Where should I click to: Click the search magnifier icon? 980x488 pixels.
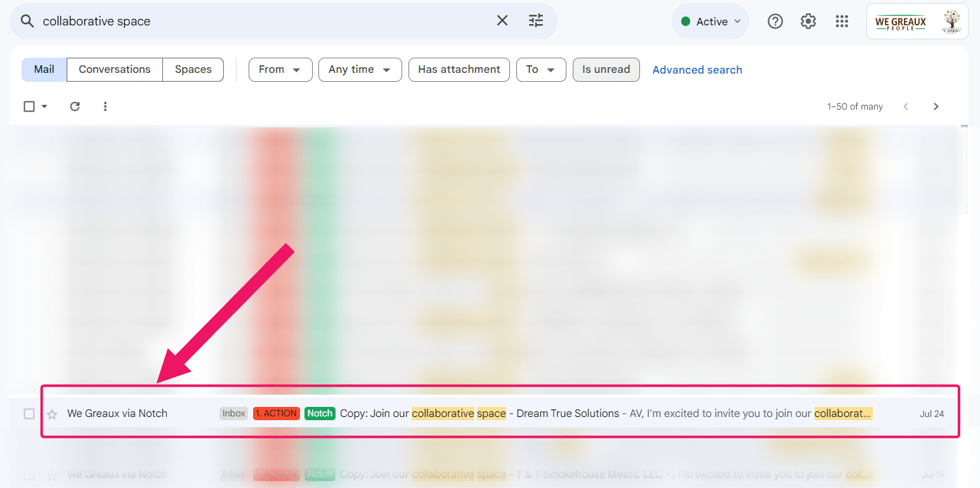(x=27, y=21)
